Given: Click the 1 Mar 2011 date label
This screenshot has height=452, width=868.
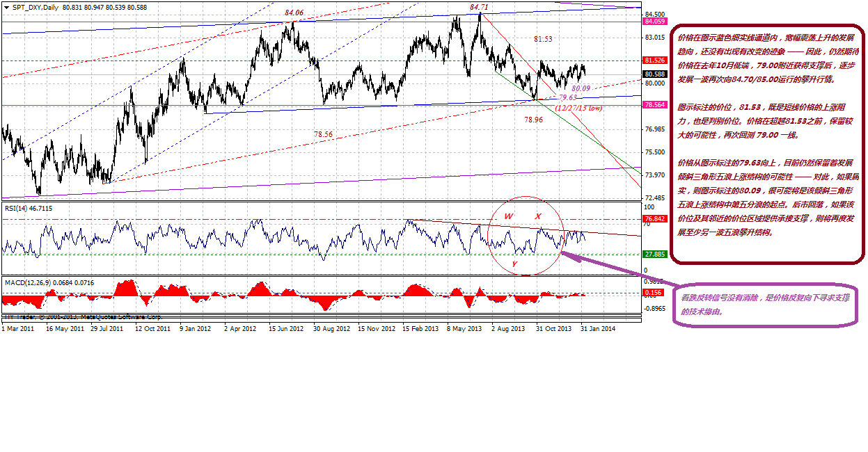Looking at the screenshot, I should coord(17,328).
